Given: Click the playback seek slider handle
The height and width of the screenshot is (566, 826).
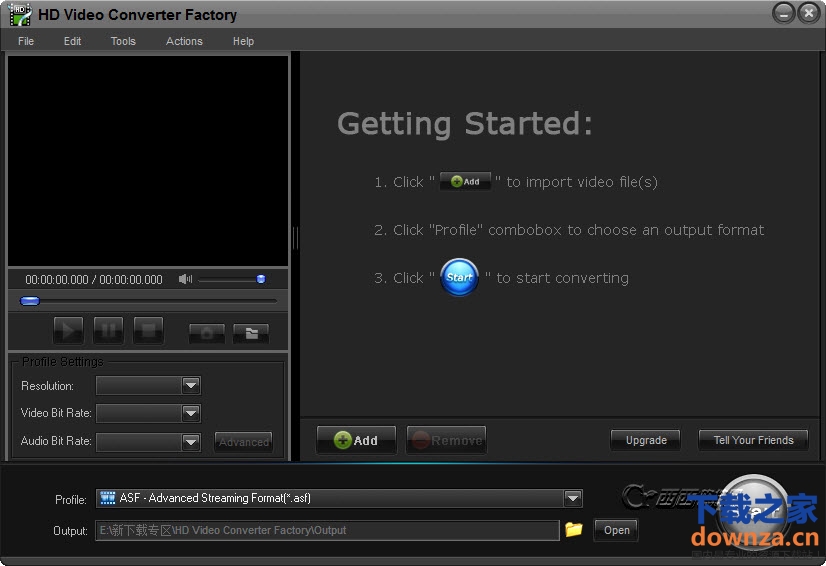Looking at the screenshot, I should pos(30,301).
